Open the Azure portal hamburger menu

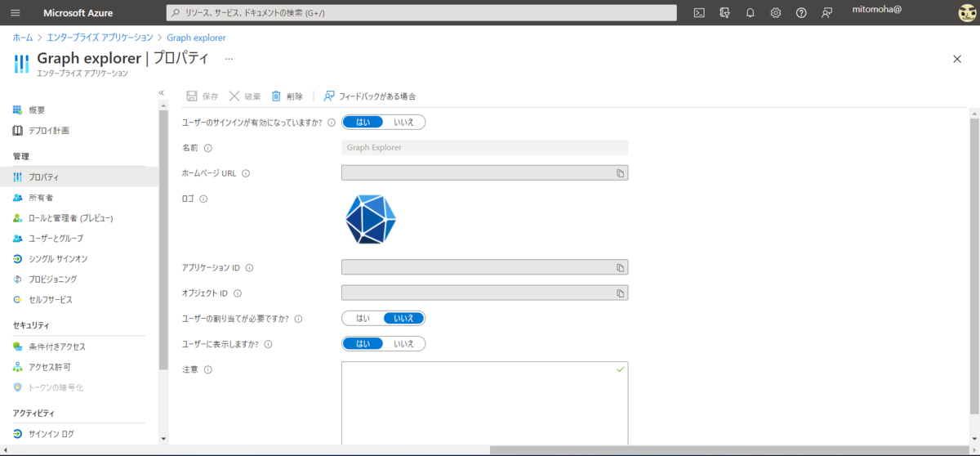[x=16, y=13]
